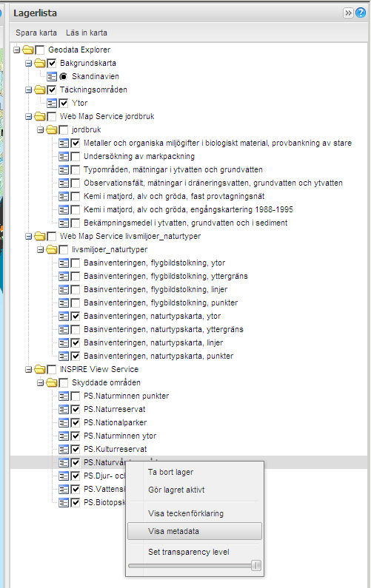Uncheck the Ytor layer checkbox
The width and height of the screenshot is (371, 588).
tap(64, 103)
